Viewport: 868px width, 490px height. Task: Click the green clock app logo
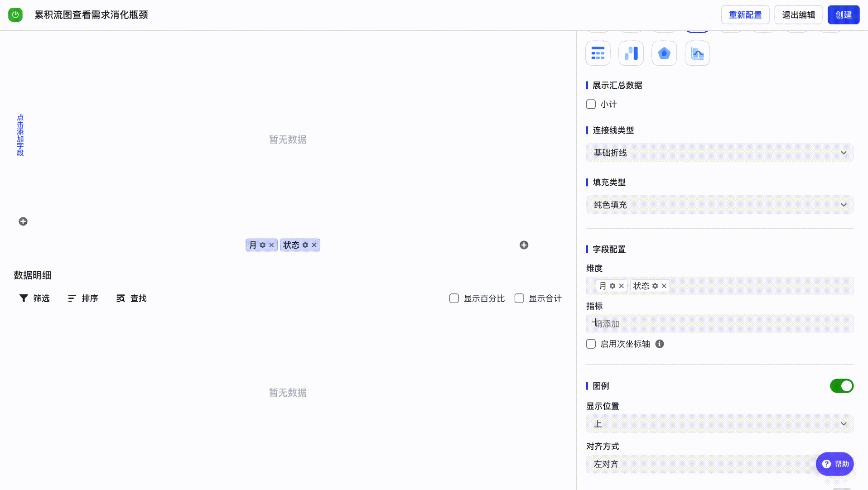tap(15, 15)
